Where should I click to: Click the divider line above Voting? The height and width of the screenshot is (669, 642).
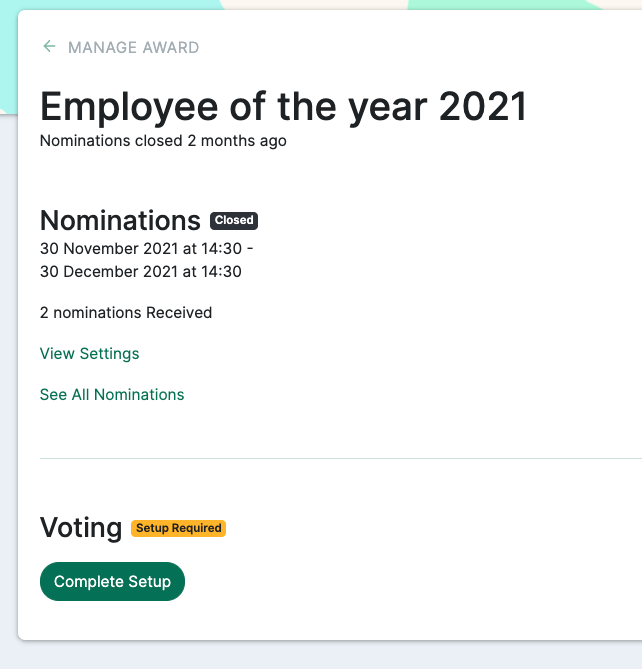[341, 459]
